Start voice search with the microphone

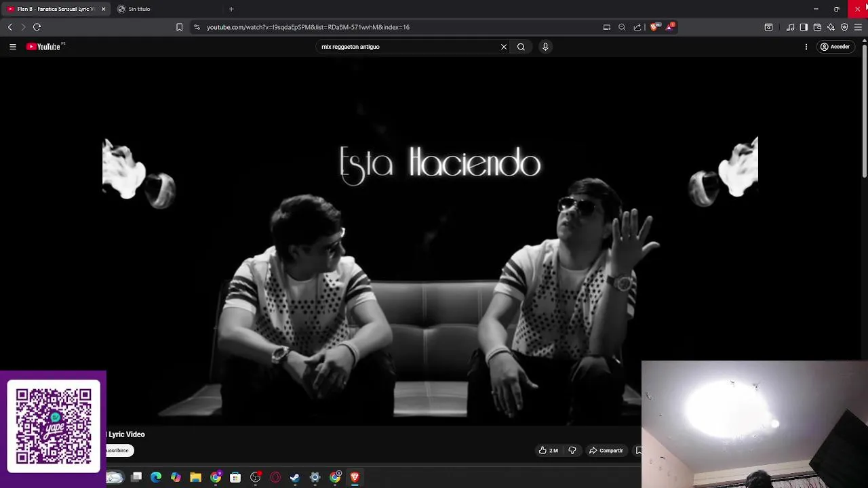point(545,47)
